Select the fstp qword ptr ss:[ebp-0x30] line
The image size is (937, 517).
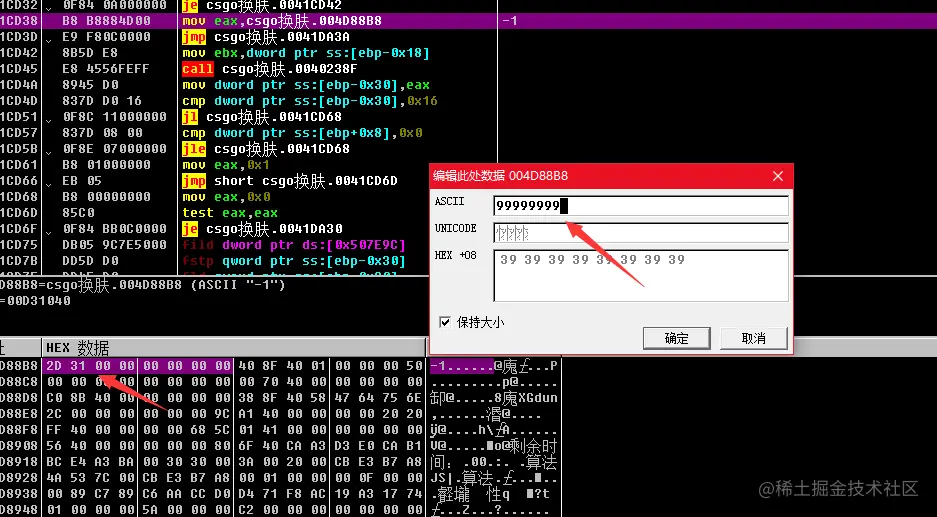[294, 261]
